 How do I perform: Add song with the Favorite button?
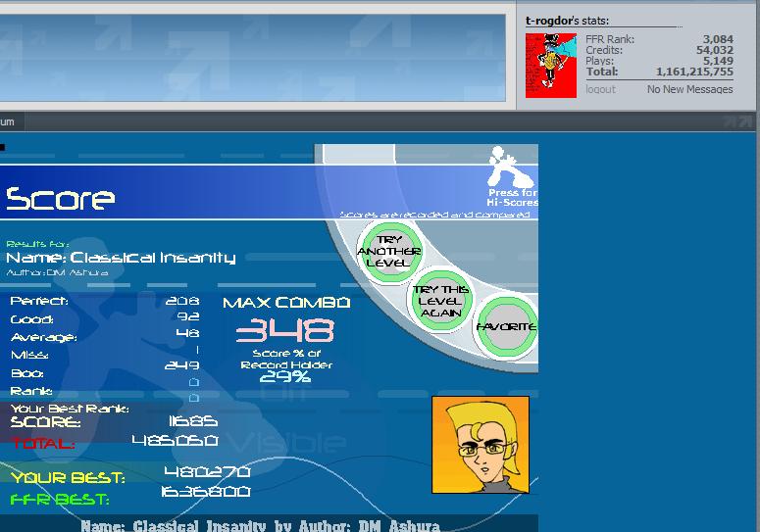[x=507, y=327]
